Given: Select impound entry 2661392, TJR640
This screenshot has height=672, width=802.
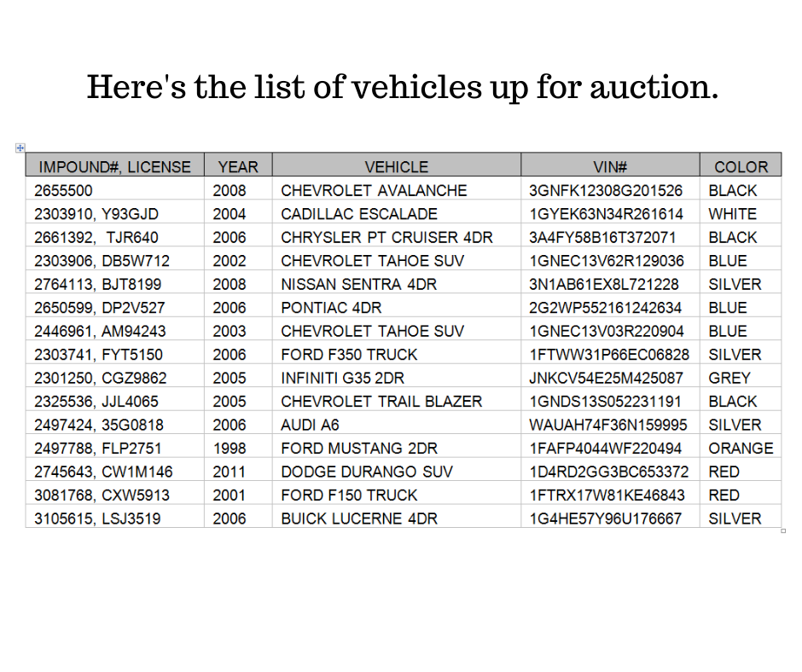Looking at the screenshot, I should tap(115, 237).
